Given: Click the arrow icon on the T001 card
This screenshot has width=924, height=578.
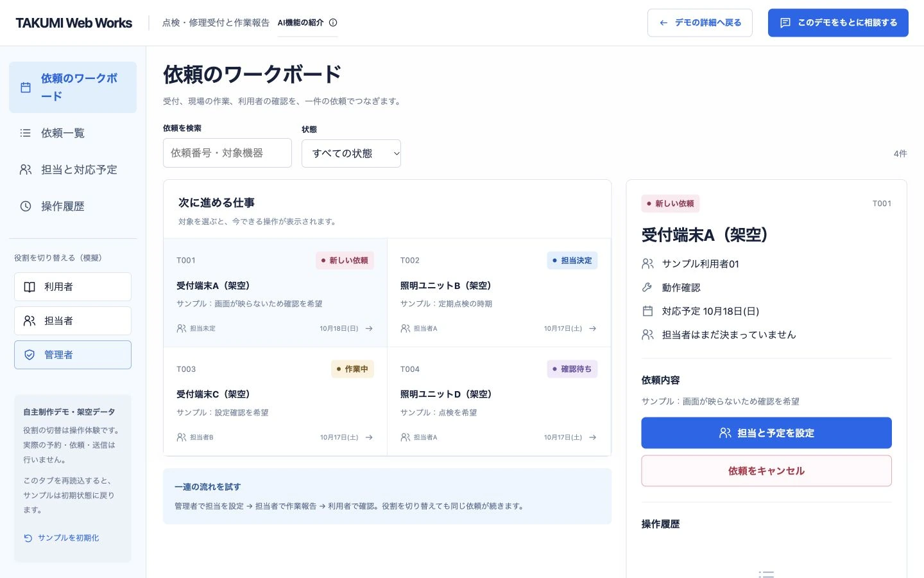Looking at the screenshot, I should [369, 328].
